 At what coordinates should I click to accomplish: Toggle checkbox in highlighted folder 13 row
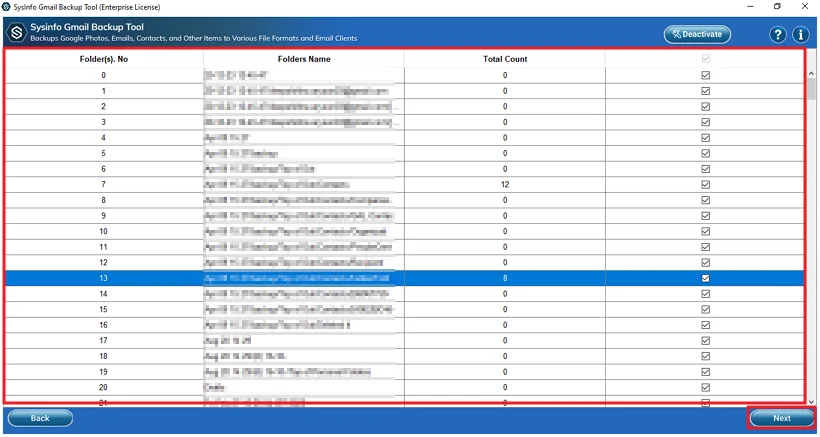[x=705, y=278]
